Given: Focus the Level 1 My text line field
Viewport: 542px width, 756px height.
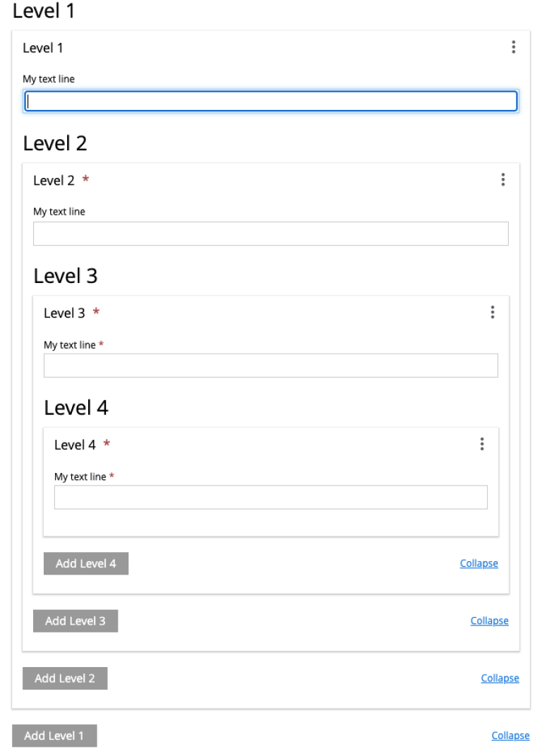Looking at the screenshot, I should (271, 101).
